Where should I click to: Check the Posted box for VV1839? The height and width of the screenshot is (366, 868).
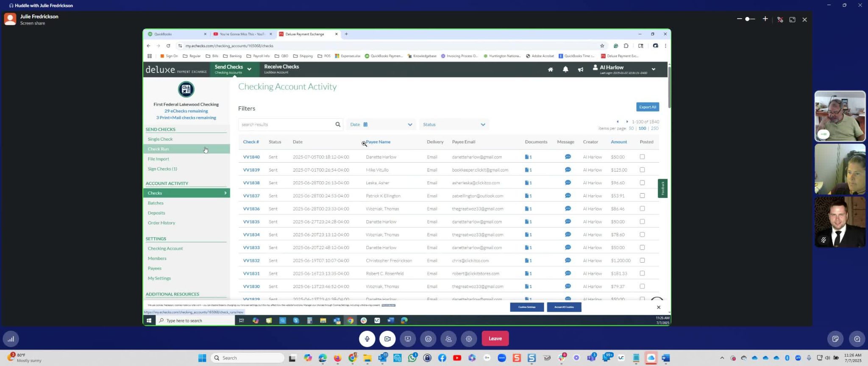(x=642, y=170)
